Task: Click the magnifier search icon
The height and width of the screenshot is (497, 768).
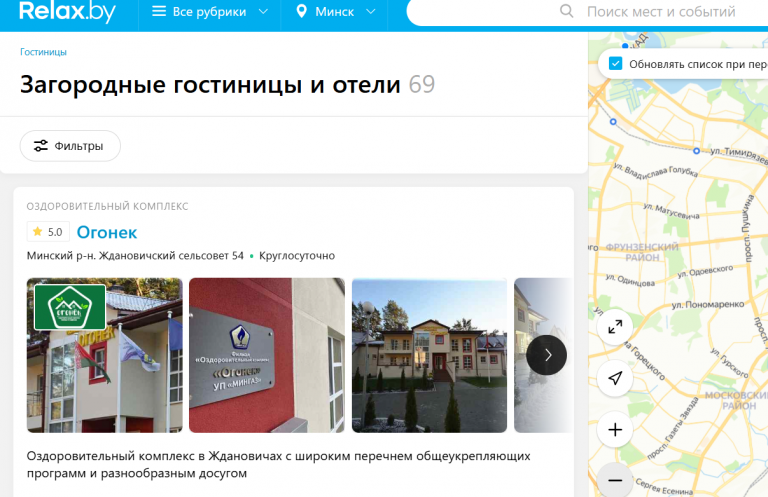Action: [x=566, y=11]
